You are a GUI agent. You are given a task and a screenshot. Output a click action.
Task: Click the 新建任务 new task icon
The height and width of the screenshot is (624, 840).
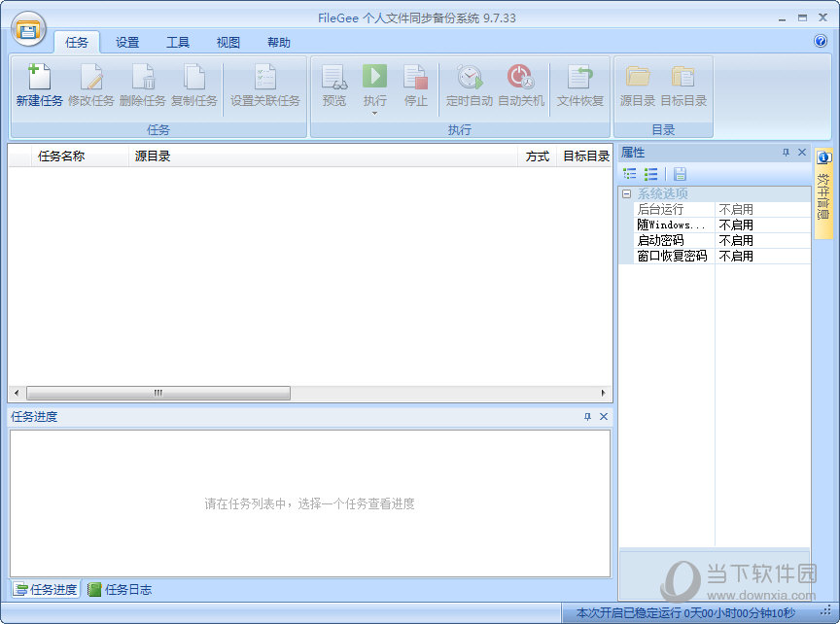pos(39,77)
